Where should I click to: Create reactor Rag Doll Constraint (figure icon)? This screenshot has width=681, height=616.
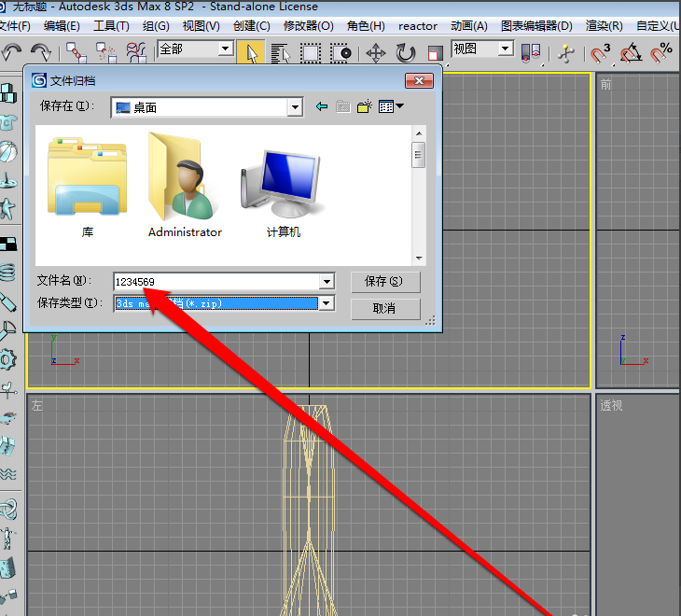8,539
